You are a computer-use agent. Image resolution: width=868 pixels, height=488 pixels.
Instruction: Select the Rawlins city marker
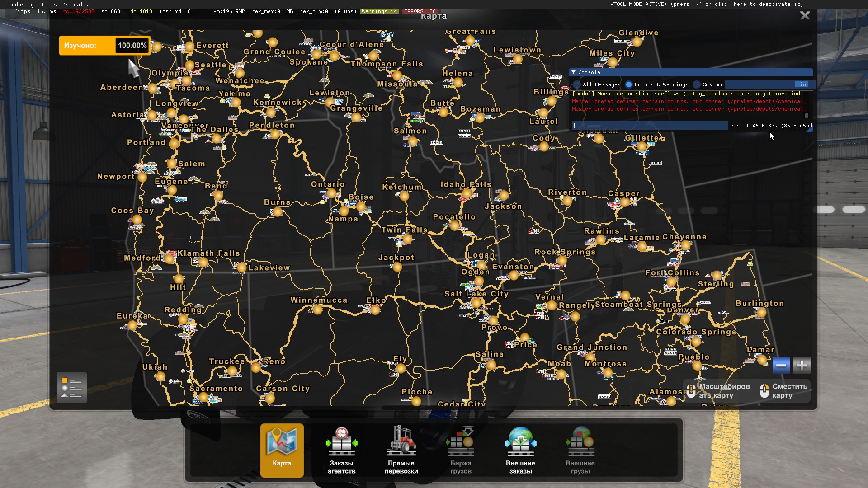[601, 240]
